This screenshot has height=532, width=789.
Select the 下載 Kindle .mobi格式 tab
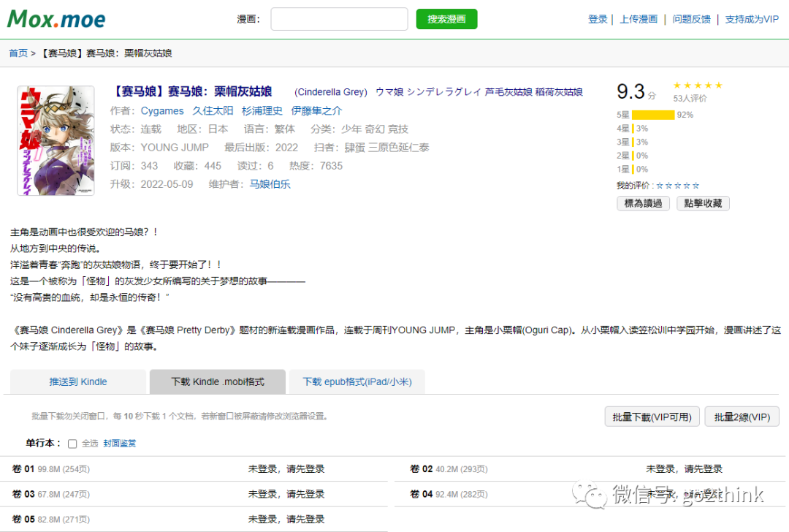(218, 381)
